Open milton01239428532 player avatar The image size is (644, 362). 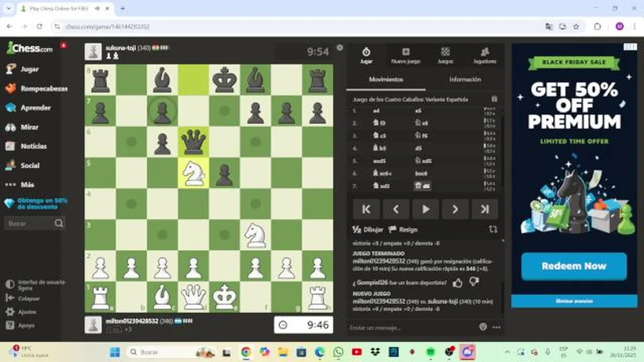[x=93, y=325]
